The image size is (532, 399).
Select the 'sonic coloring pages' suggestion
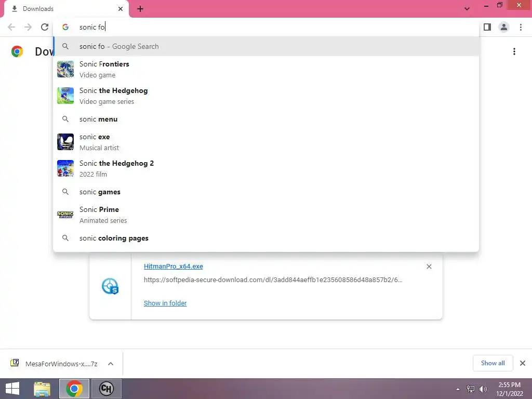[x=267, y=238]
